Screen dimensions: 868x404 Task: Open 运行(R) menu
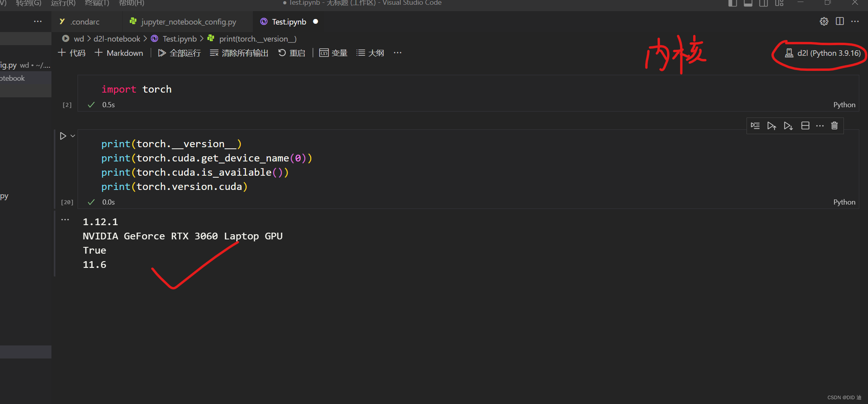[x=63, y=3]
